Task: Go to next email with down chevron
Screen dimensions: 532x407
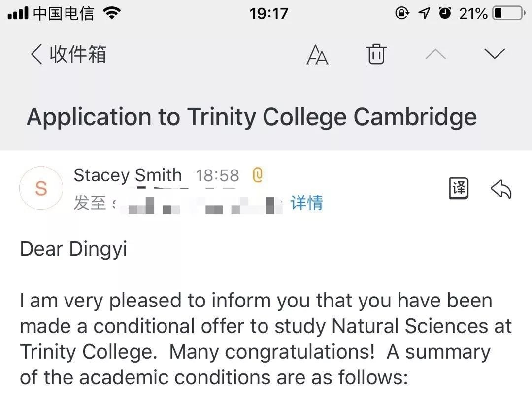Action: click(x=494, y=53)
